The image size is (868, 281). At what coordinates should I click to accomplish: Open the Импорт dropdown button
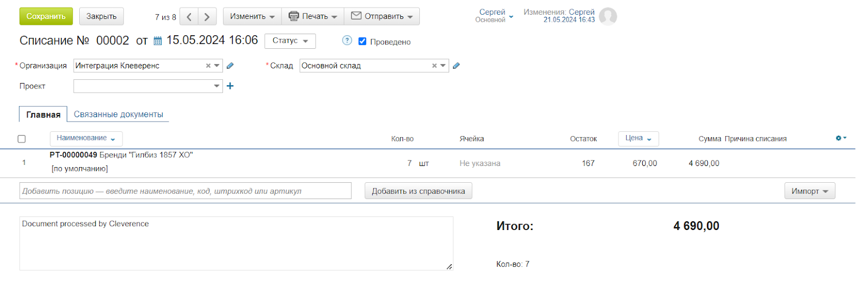point(809,191)
